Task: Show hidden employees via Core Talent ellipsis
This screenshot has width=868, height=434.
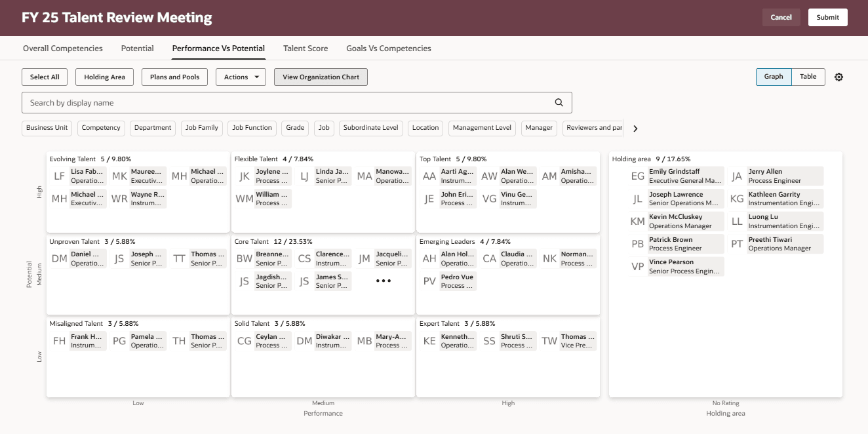Action: (x=384, y=282)
